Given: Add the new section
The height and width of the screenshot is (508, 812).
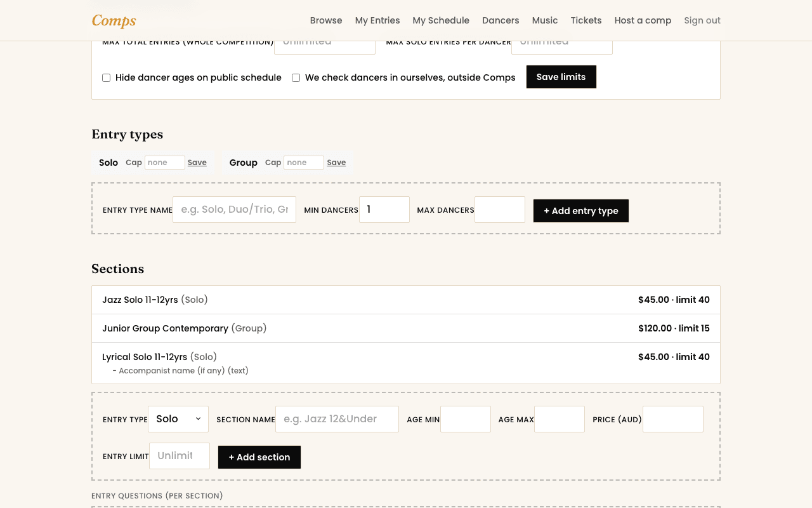Looking at the screenshot, I should click(259, 457).
